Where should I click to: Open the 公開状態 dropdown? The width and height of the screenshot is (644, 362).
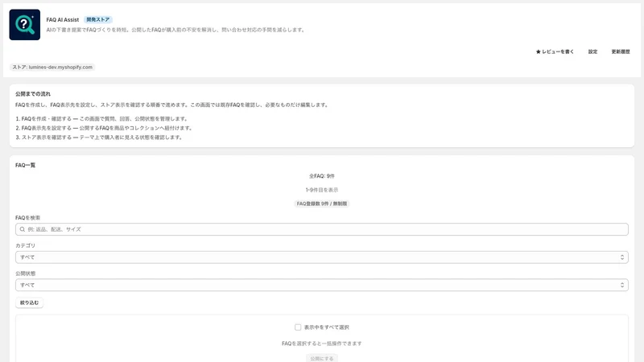click(321, 285)
